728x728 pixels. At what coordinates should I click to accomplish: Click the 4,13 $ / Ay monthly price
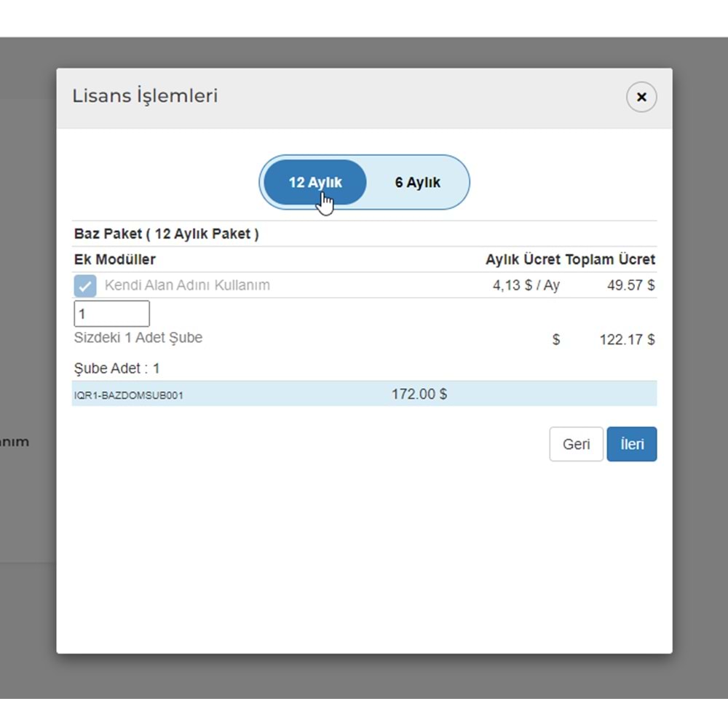[x=526, y=285]
